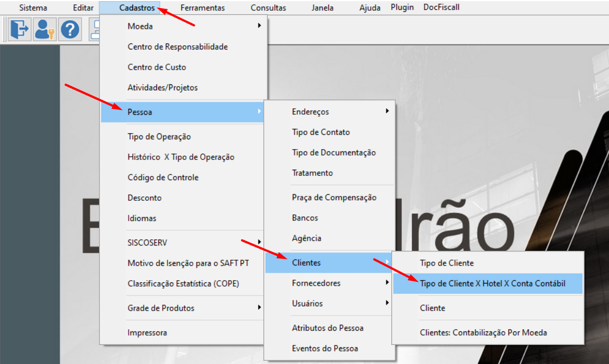This screenshot has height=364, width=609.
Task: Expand the Moeda submenu
Action: coord(183,26)
